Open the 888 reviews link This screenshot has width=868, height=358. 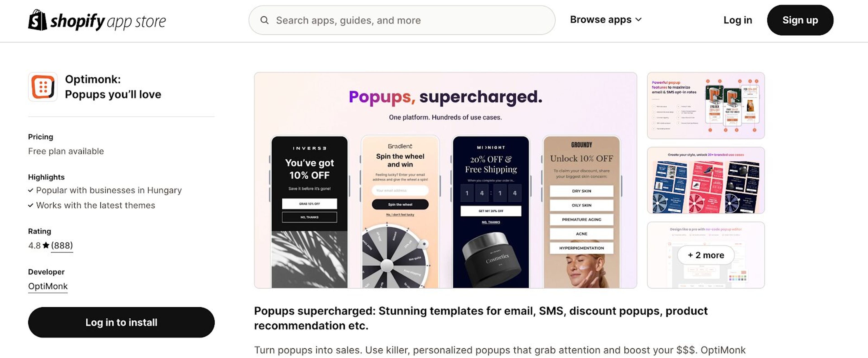[x=62, y=245]
